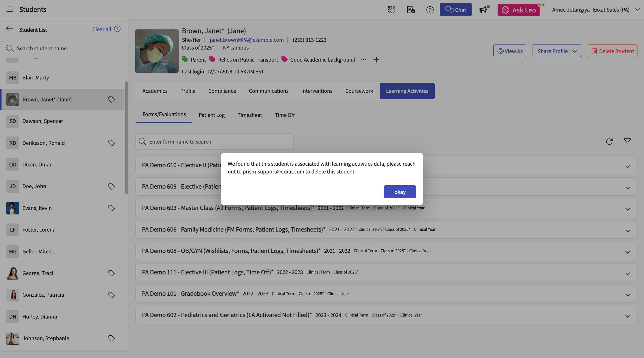
Task: Open the apps grid icon
Action: [391, 10]
